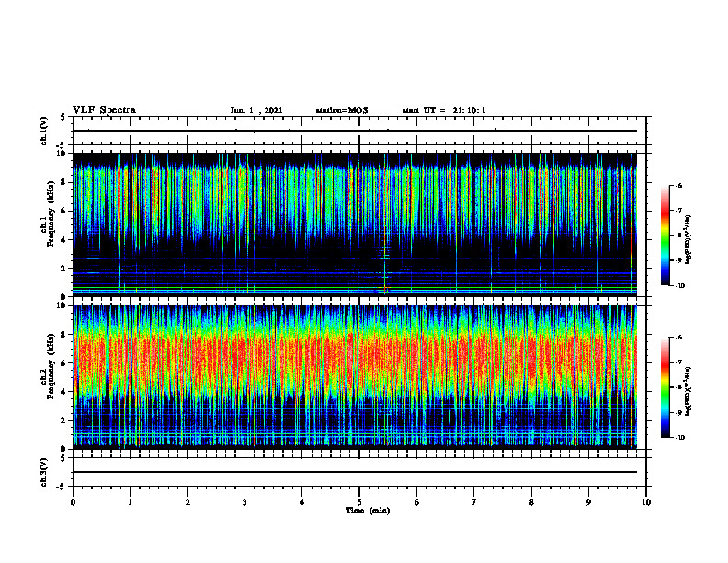Click time axis tick label "4"
This screenshot has height=563, width=728.
click(x=302, y=502)
